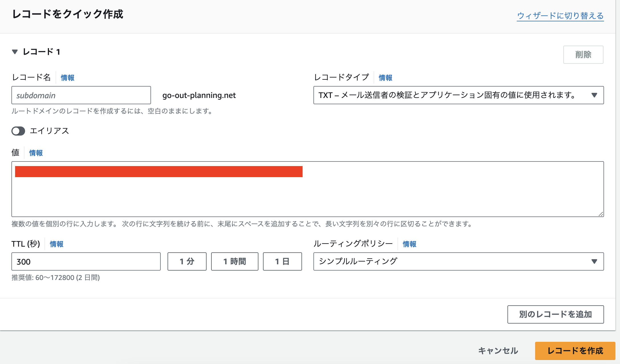Open 情報 help next to レコード名
Image resolution: width=620 pixels, height=364 pixels.
pyautogui.click(x=67, y=77)
